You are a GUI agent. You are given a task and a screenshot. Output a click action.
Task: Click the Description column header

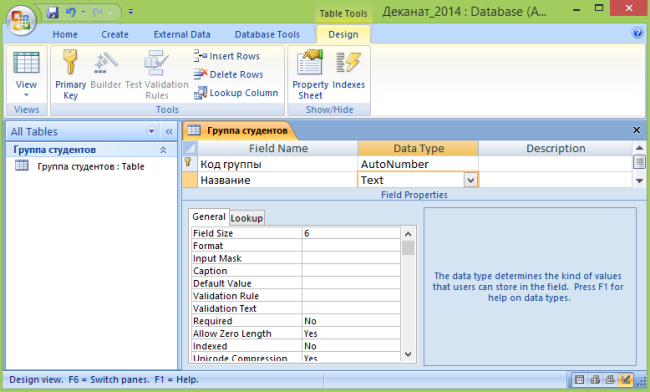pos(555,148)
